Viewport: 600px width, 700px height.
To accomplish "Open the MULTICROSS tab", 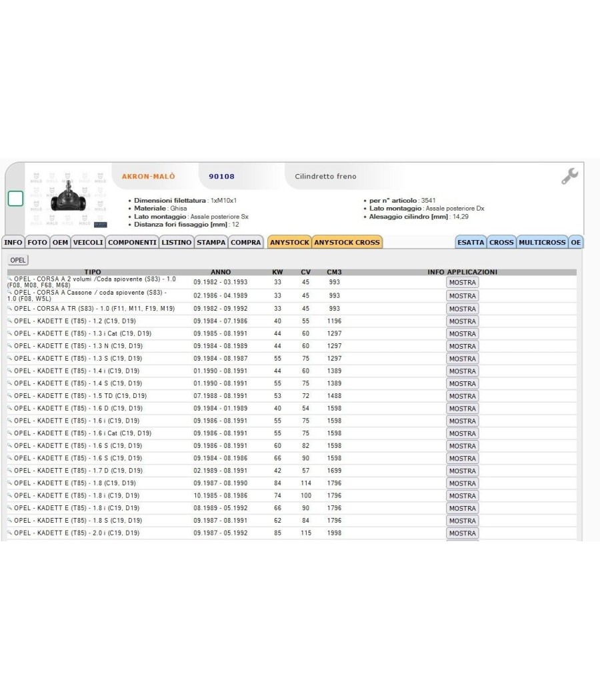I will tap(542, 243).
